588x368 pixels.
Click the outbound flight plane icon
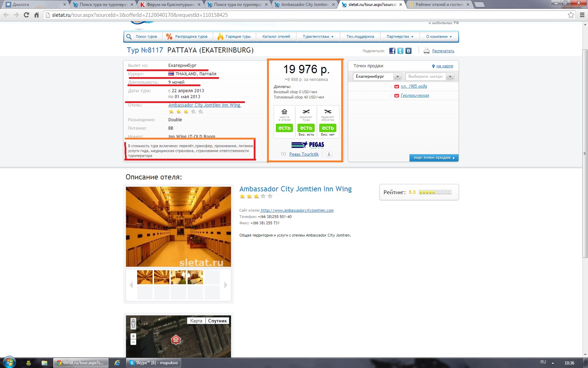[x=306, y=112]
